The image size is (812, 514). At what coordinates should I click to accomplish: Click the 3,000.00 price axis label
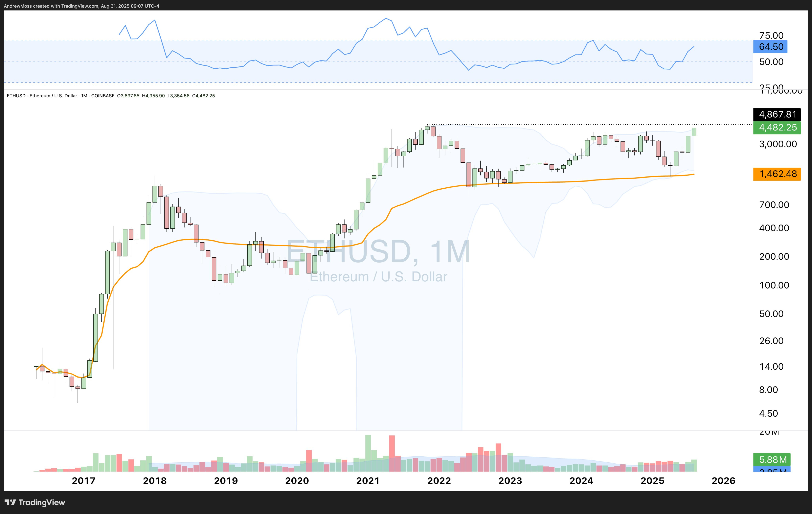point(778,144)
